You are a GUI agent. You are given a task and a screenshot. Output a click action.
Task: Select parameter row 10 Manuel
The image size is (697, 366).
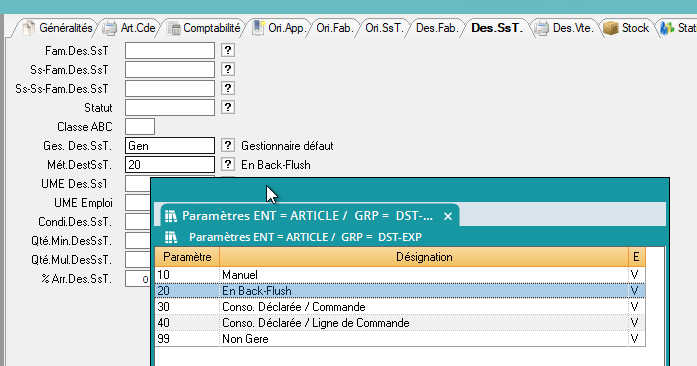(x=400, y=275)
